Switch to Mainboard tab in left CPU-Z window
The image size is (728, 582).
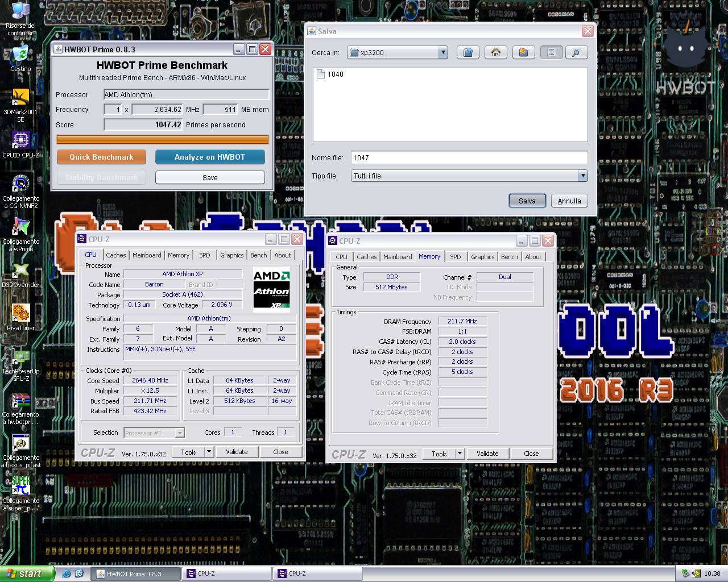[x=147, y=255]
